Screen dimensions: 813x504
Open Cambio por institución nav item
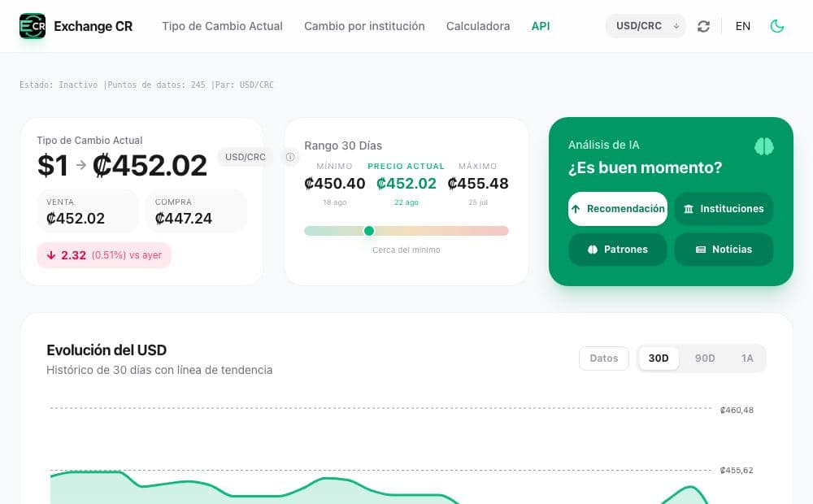pos(364,26)
